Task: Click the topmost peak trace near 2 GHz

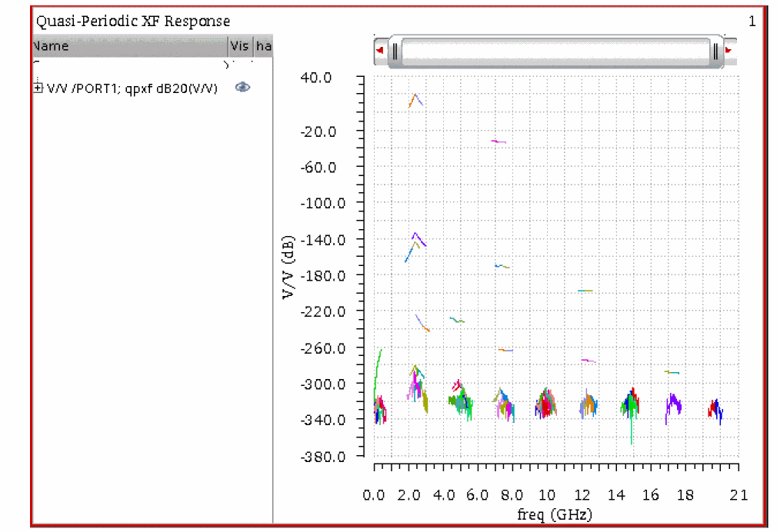Action: coord(415,96)
